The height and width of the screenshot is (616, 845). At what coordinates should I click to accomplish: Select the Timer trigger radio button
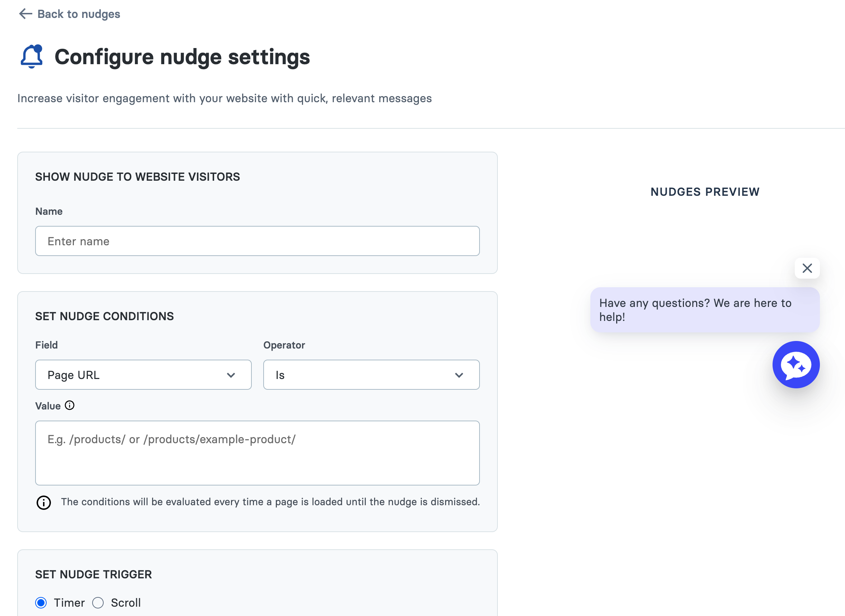pyautogui.click(x=41, y=603)
